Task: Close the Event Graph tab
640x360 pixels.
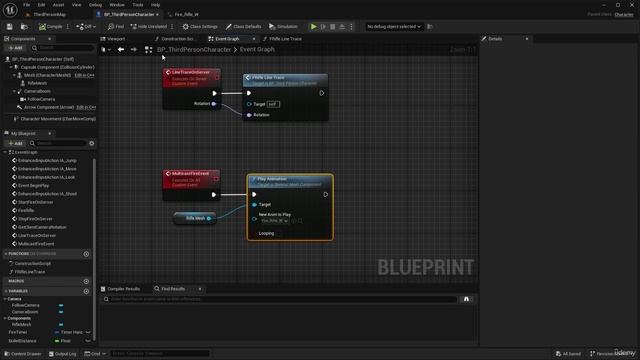Action: 254,39
